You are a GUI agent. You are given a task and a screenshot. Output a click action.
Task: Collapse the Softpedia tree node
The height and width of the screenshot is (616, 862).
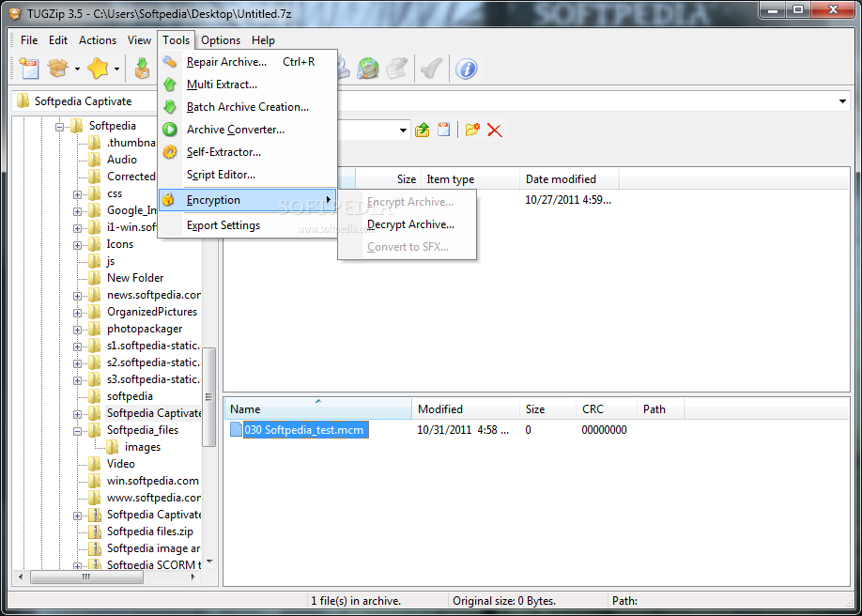59,127
